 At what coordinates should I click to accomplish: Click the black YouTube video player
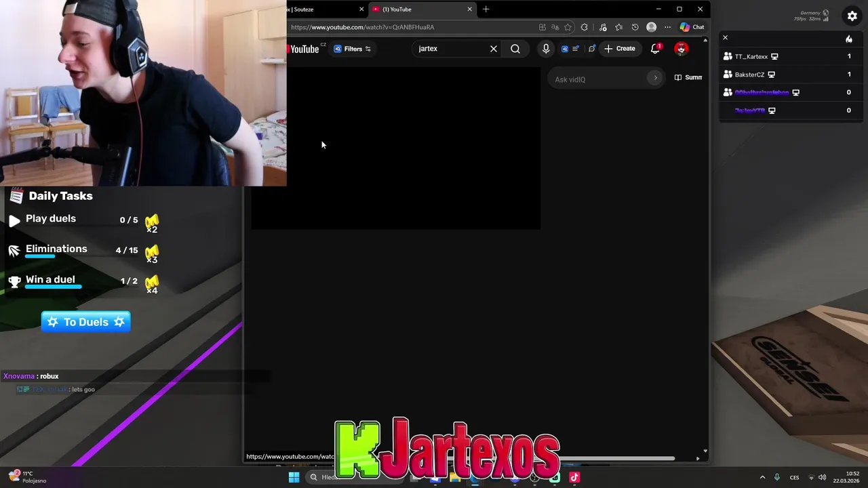tap(396, 148)
